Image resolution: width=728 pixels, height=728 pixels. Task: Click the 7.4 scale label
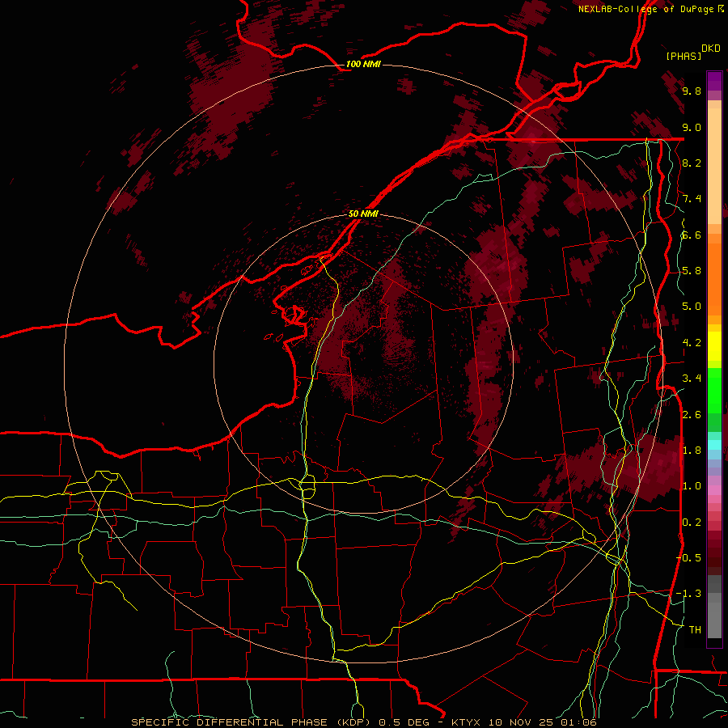[x=692, y=199]
